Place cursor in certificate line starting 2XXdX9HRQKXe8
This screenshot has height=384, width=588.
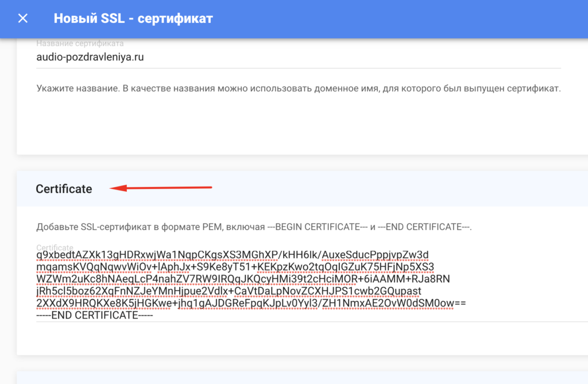[251, 302]
